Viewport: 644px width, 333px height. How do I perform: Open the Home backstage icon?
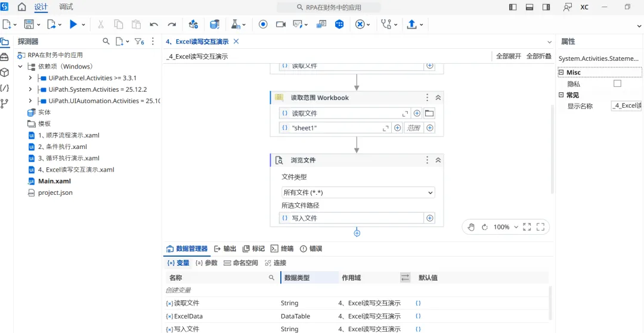click(22, 7)
